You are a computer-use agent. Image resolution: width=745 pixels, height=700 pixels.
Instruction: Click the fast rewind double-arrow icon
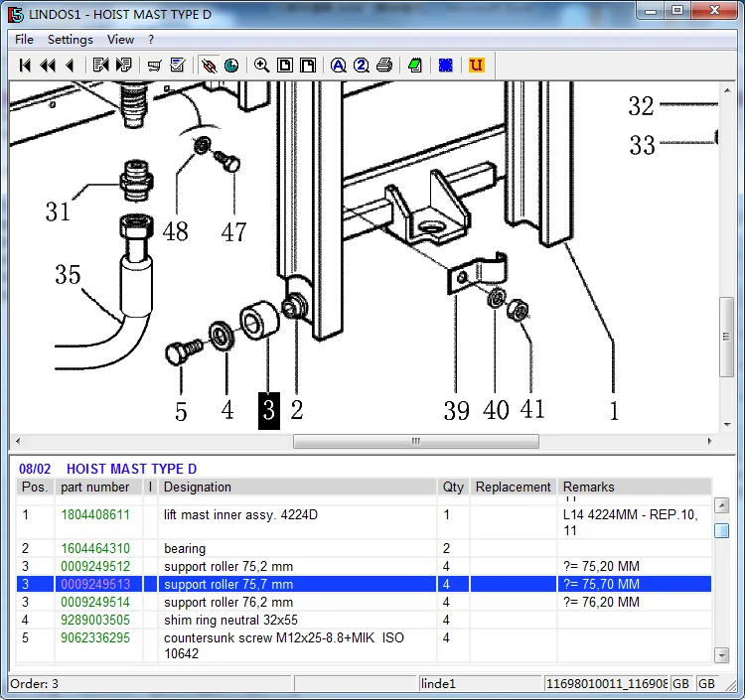coord(47,66)
